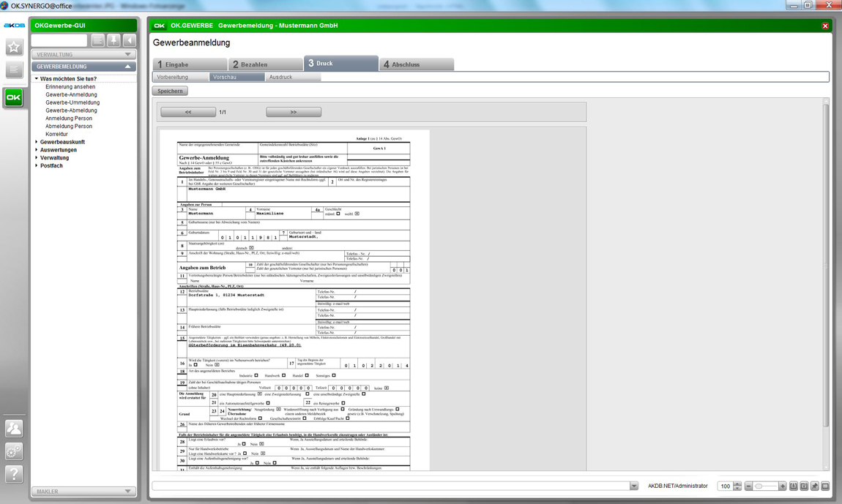Click the Speichern button
Viewport: 842px width, 504px height.
pos(170,91)
